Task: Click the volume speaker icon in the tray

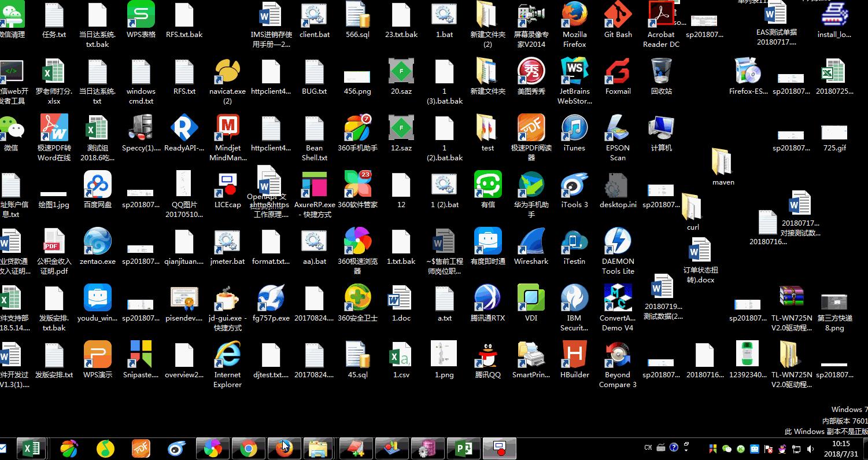Action: pos(809,448)
